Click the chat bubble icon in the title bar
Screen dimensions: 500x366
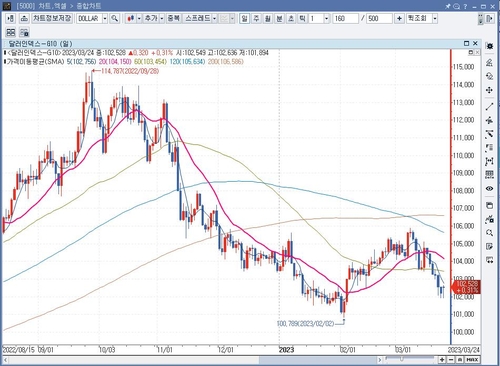[457, 6]
